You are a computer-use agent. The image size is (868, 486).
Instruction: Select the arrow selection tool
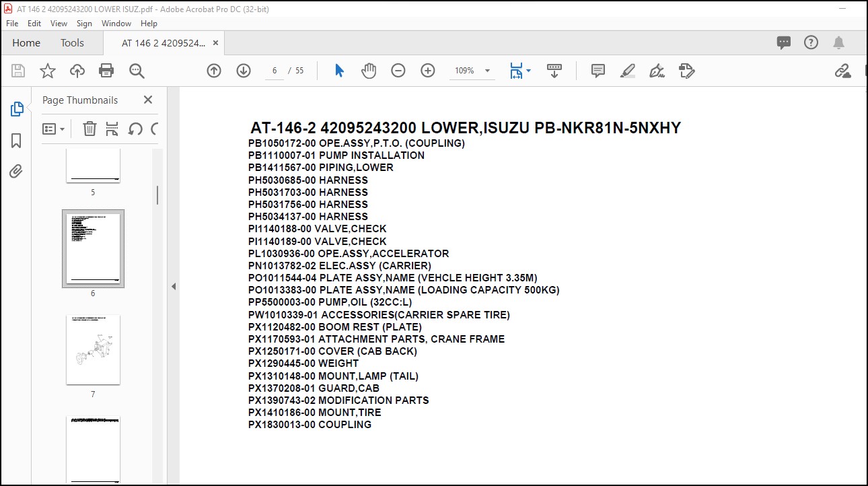pos(339,71)
